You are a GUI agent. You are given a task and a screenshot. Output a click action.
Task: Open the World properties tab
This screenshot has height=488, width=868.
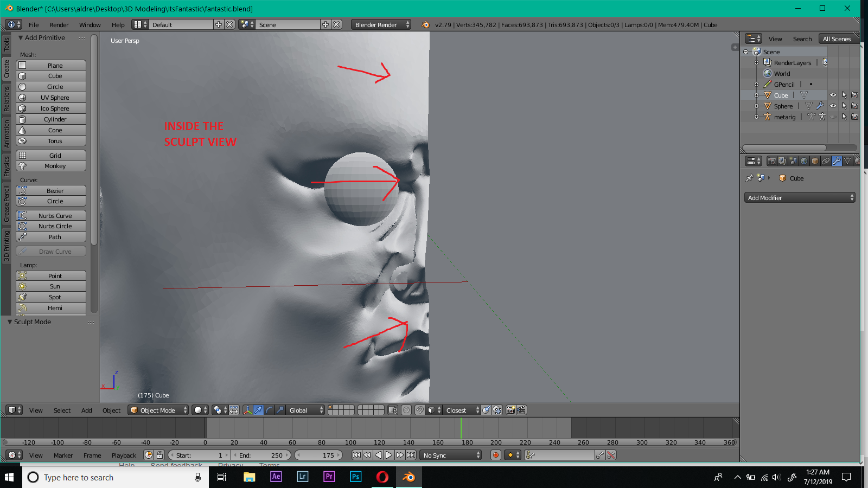click(804, 161)
